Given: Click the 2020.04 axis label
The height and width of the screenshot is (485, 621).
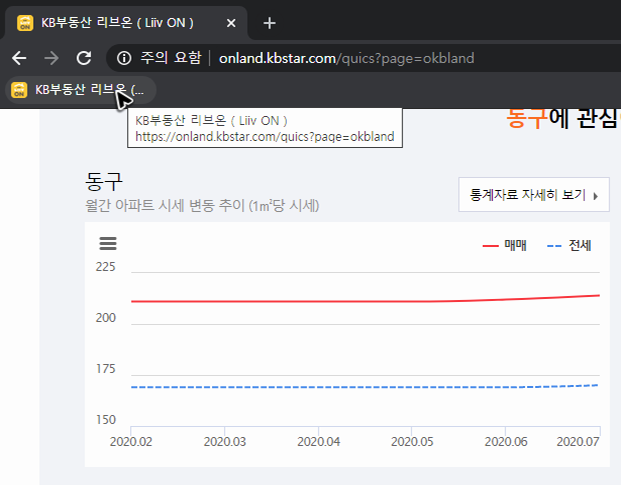Looking at the screenshot, I should (x=318, y=441).
